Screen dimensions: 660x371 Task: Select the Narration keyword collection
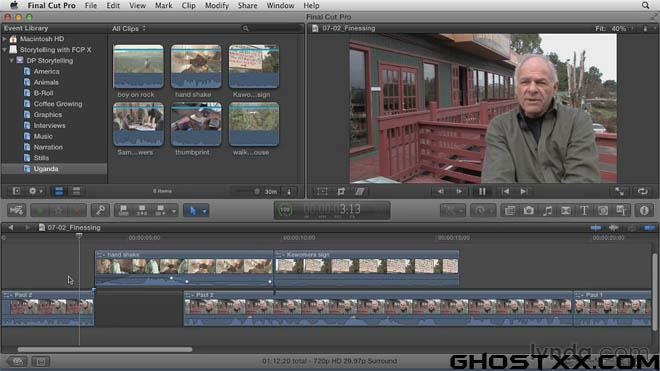click(x=48, y=147)
